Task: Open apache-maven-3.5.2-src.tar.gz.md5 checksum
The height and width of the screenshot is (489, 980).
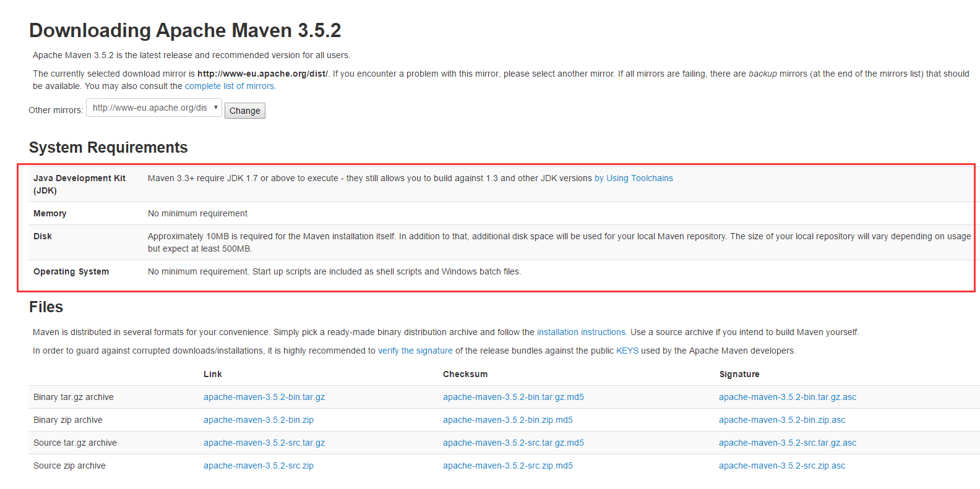Action: 514,443
